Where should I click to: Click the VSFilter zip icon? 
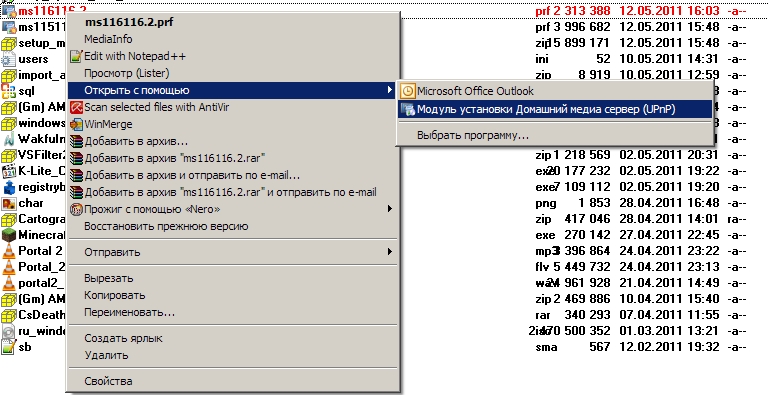pyautogui.click(x=8, y=155)
